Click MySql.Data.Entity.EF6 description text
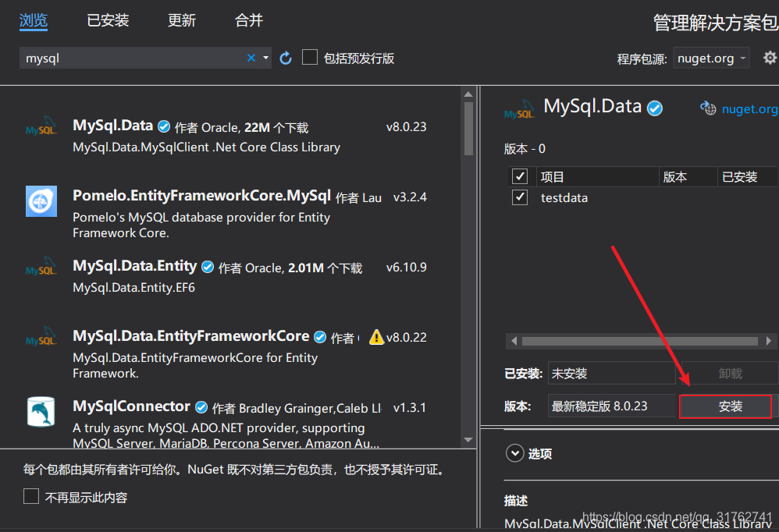The image size is (779, 532). [x=133, y=288]
